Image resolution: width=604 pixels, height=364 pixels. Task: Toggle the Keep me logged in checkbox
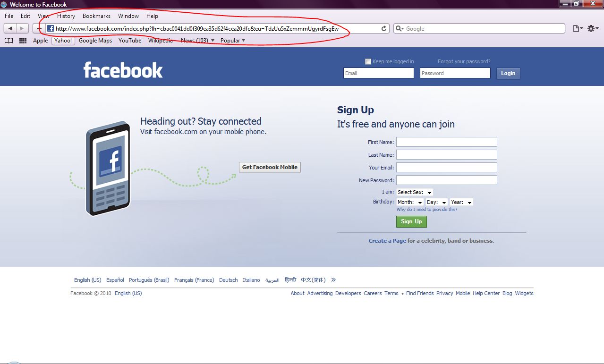(368, 61)
